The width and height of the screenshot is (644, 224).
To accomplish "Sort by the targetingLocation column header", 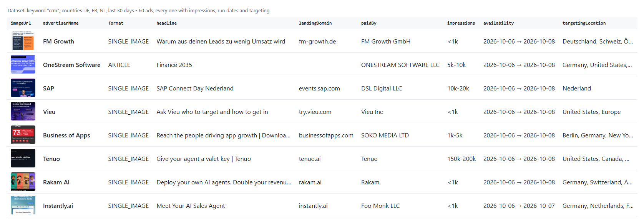I will 584,23.
